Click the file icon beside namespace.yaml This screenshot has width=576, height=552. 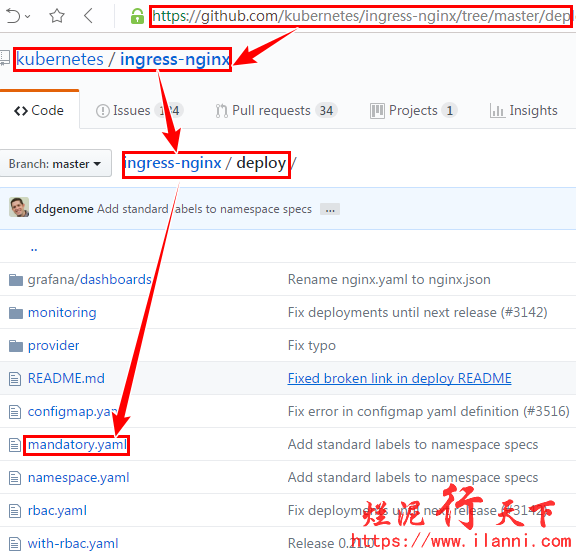pyautogui.click(x=15, y=478)
